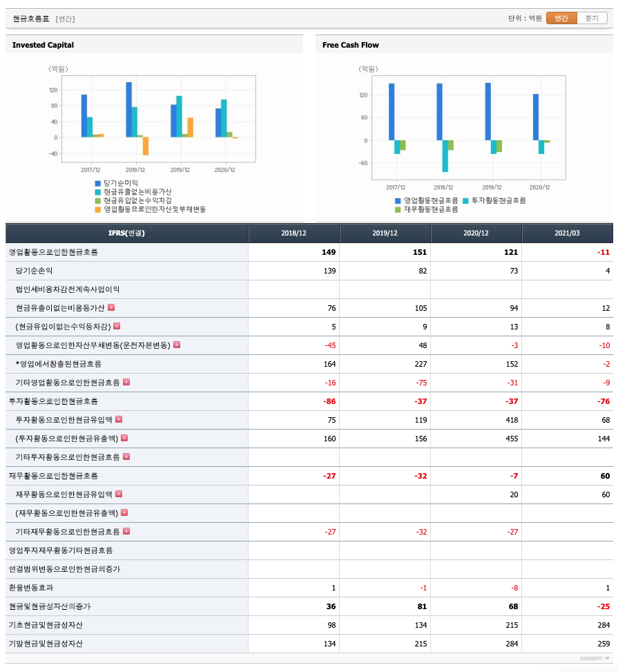The height and width of the screenshot is (672, 618).
Task: Click the 2020/12 investing inflow value 418
Action: tap(512, 420)
